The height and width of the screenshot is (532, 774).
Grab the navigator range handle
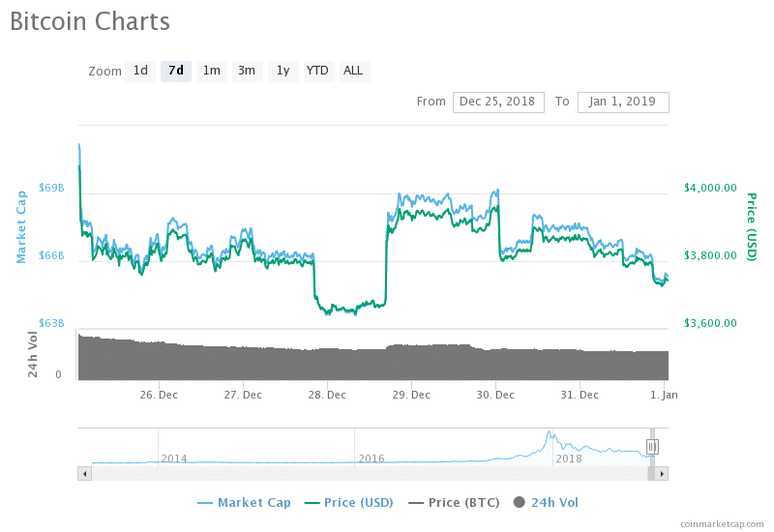652,447
